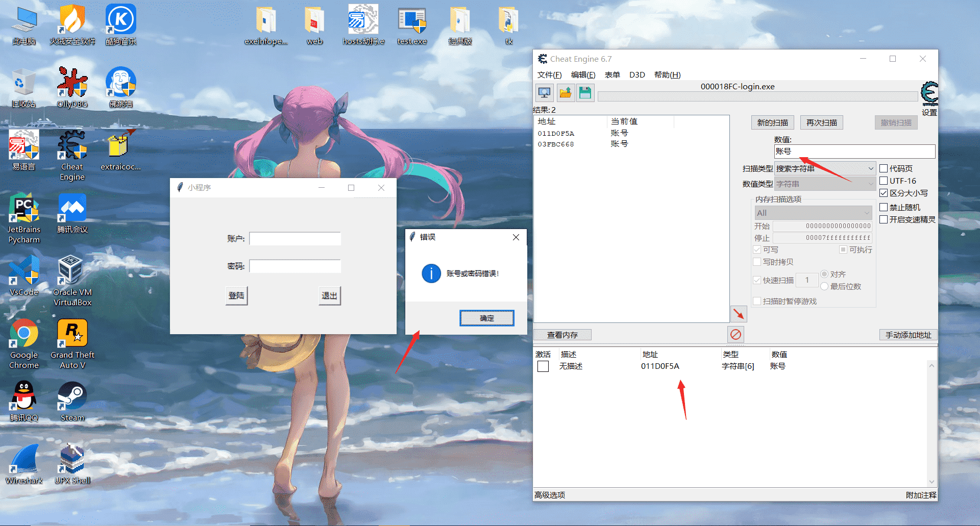Screen dimensions: 980x526
Task: Click the 查看内存 memory view button
Action: tap(562, 335)
